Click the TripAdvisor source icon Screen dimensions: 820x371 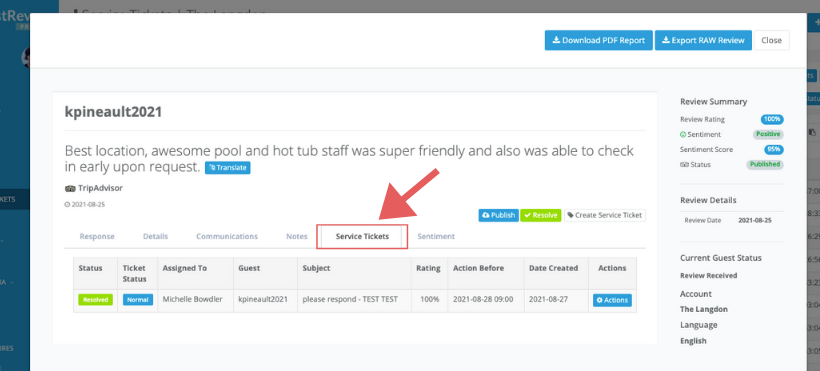[x=70, y=188]
